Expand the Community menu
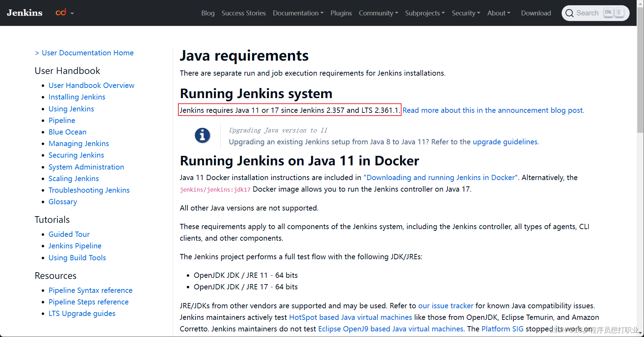Viewport: 644px width, 337px height. click(378, 13)
